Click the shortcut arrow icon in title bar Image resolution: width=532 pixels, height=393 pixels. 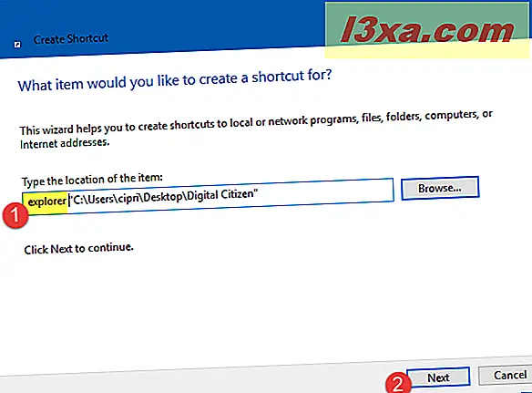click(17, 45)
